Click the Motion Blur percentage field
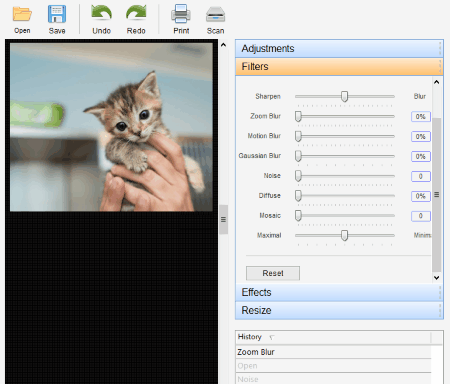This screenshot has width=450, height=384. click(421, 137)
